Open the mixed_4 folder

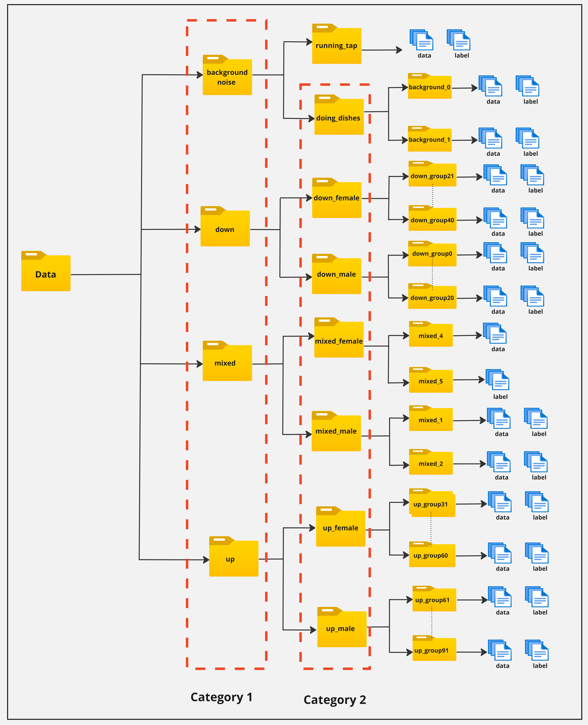[431, 334]
